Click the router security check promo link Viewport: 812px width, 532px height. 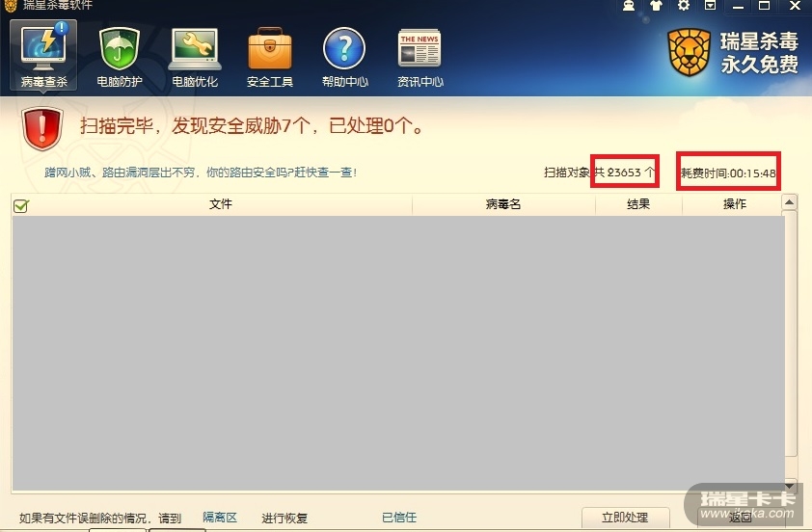pyautogui.click(x=201, y=173)
